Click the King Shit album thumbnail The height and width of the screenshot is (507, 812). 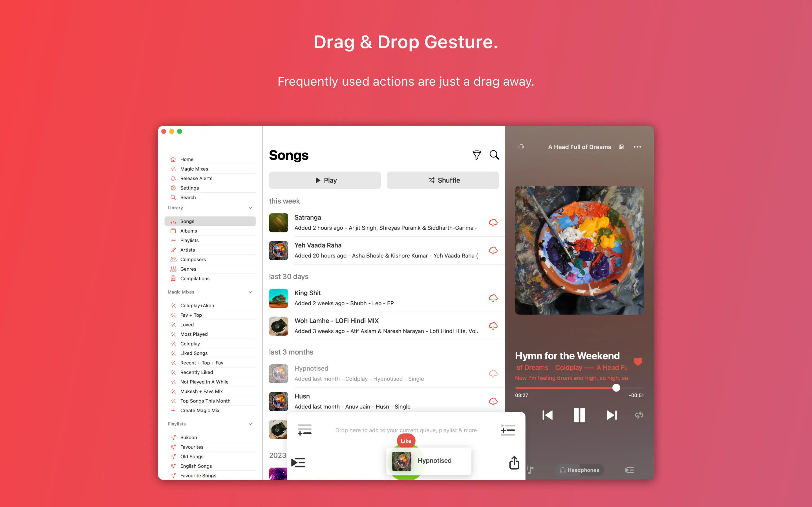point(279,298)
